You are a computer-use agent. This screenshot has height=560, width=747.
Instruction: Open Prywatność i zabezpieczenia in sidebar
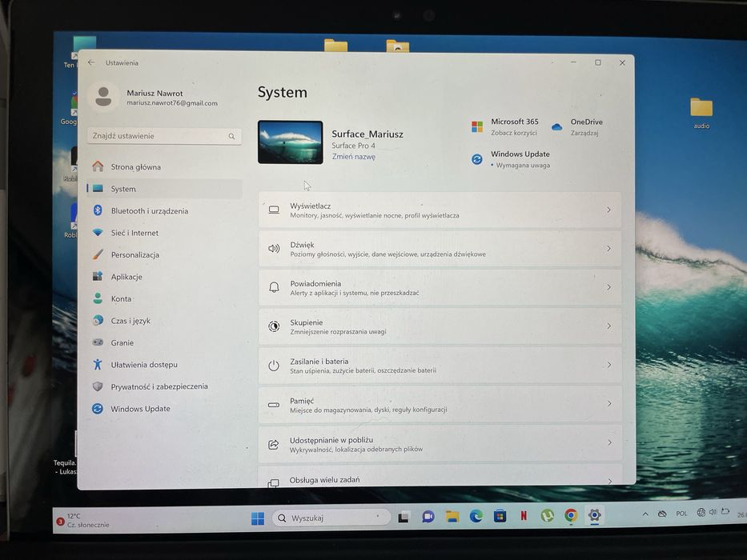[x=164, y=386]
